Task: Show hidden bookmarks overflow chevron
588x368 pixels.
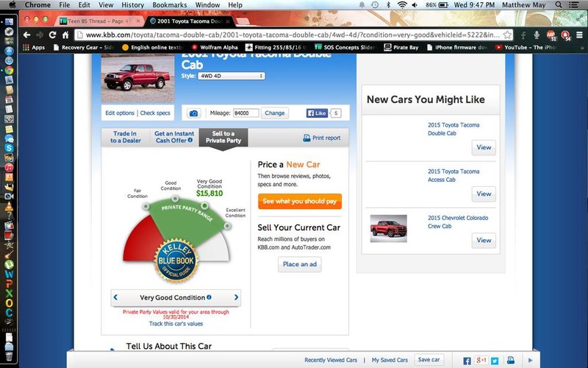Action: pos(583,48)
